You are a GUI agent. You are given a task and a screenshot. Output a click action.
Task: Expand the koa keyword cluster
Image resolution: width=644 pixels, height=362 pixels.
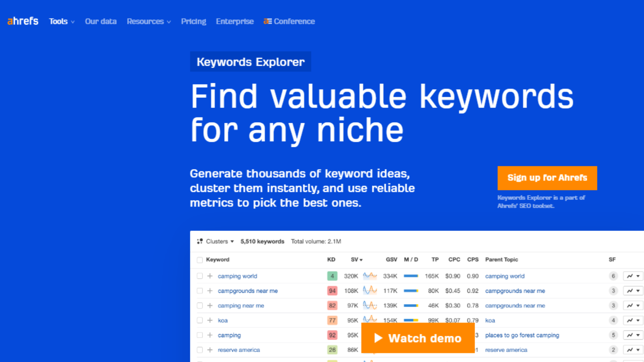pos(210,320)
